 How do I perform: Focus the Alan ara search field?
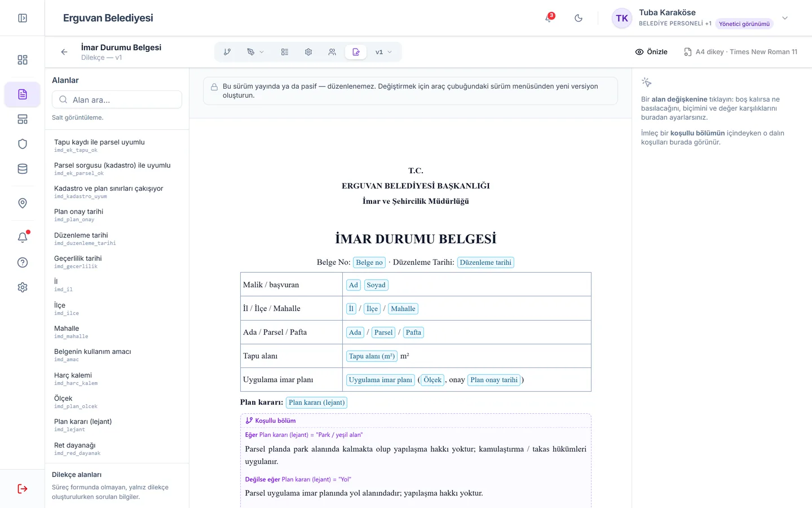tap(117, 100)
